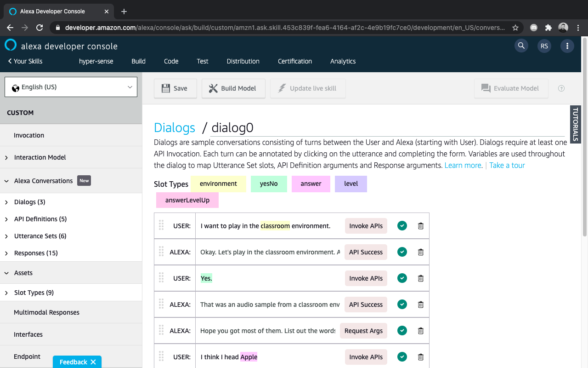Screen dimensions: 588x368
Task: Click green check on 'I want to play' row
Action: coord(402,226)
